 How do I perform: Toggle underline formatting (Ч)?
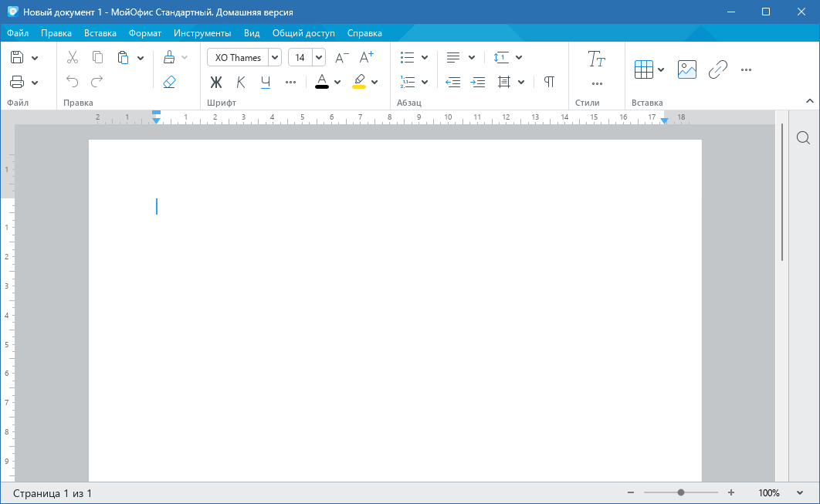point(266,82)
